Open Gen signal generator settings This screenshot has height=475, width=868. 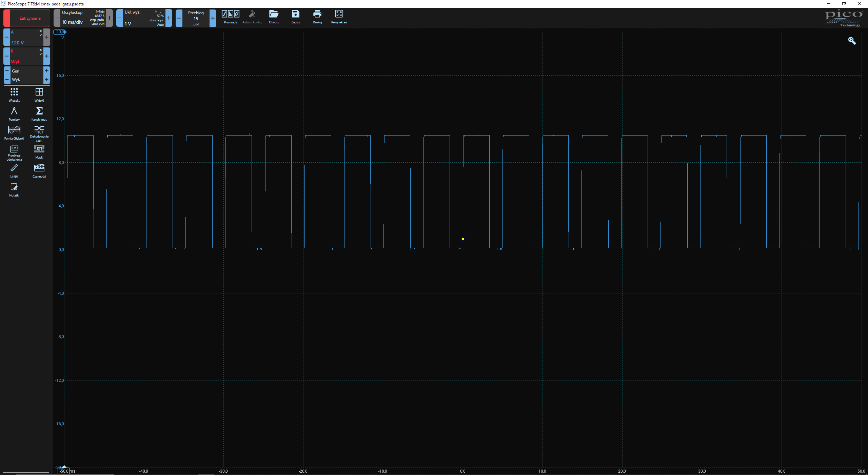coord(26,71)
